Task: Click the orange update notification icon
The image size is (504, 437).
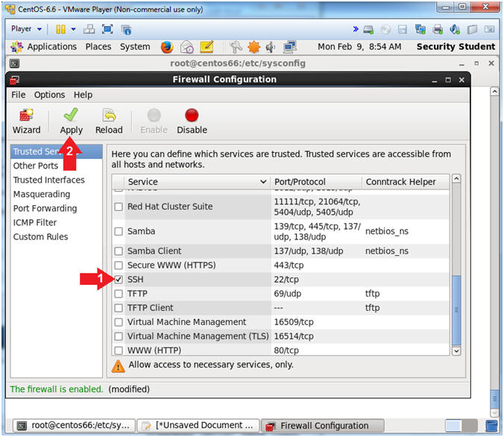Action: tap(254, 47)
